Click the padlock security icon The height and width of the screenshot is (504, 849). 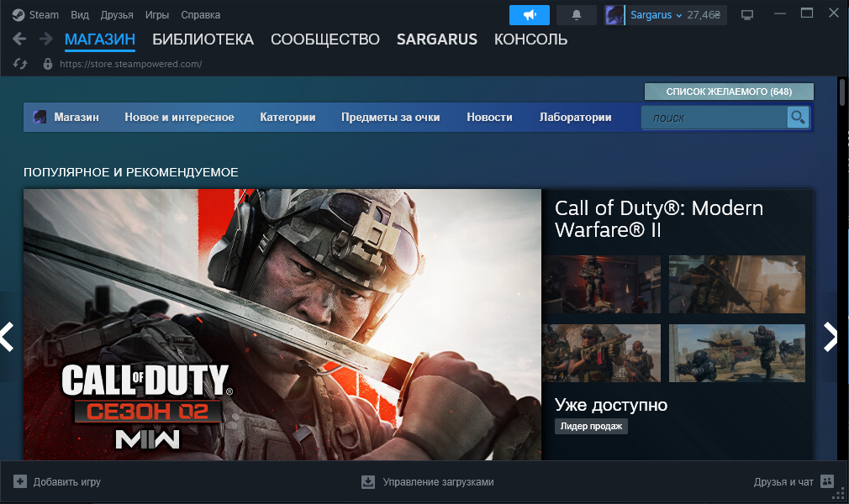point(48,64)
